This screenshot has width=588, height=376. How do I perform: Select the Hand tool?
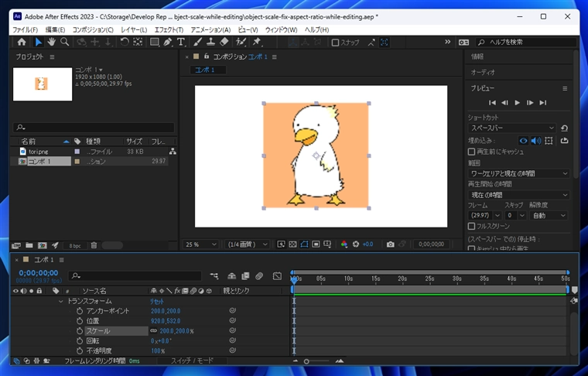(51, 42)
